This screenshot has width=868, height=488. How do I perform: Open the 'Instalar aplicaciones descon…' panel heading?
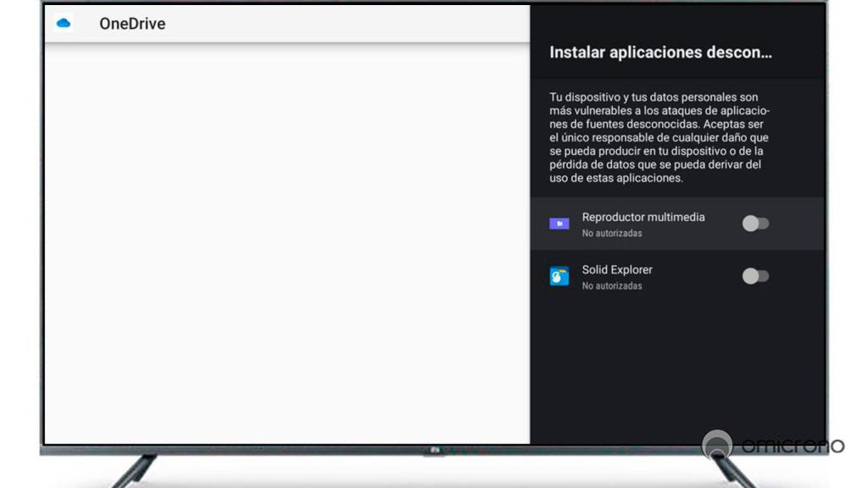point(660,53)
